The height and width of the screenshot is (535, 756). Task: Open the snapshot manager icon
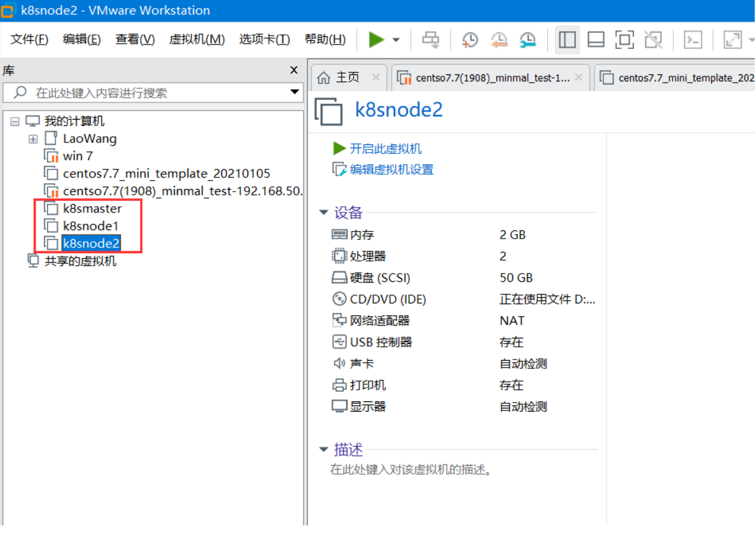[x=528, y=40]
